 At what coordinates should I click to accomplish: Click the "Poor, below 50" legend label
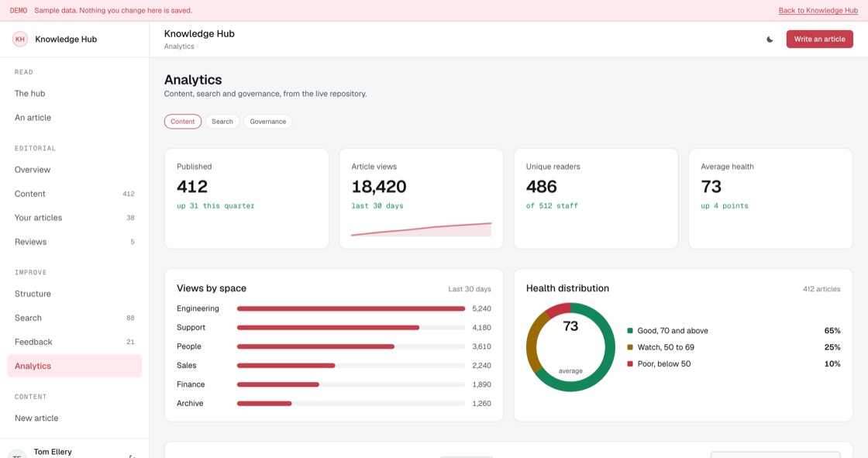click(663, 364)
